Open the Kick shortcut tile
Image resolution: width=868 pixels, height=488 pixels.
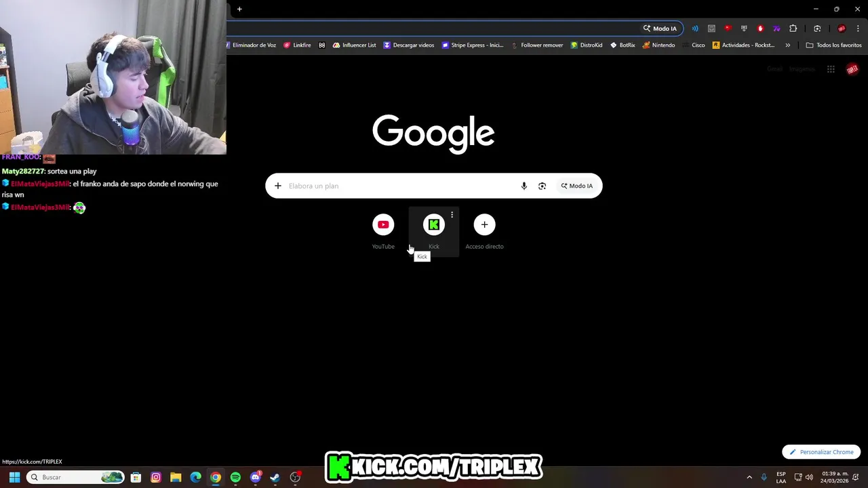pyautogui.click(x=434, y=231)
